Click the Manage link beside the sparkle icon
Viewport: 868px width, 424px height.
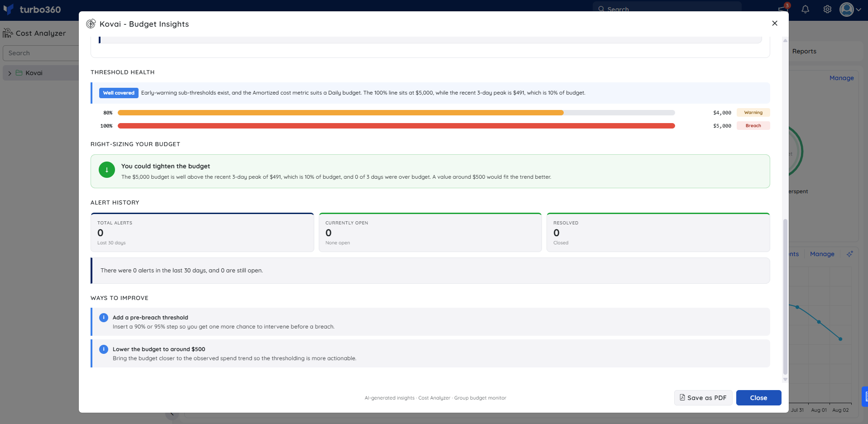click(x=822, y=254)
